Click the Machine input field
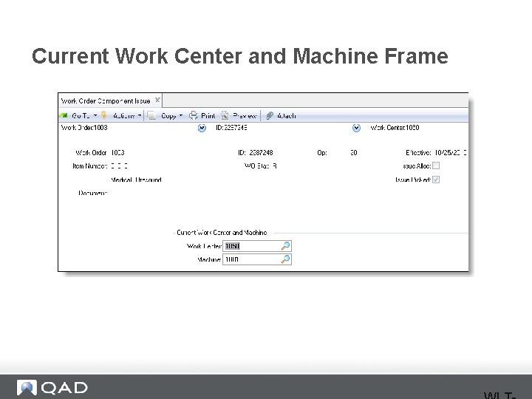 (x=257, y=259)
